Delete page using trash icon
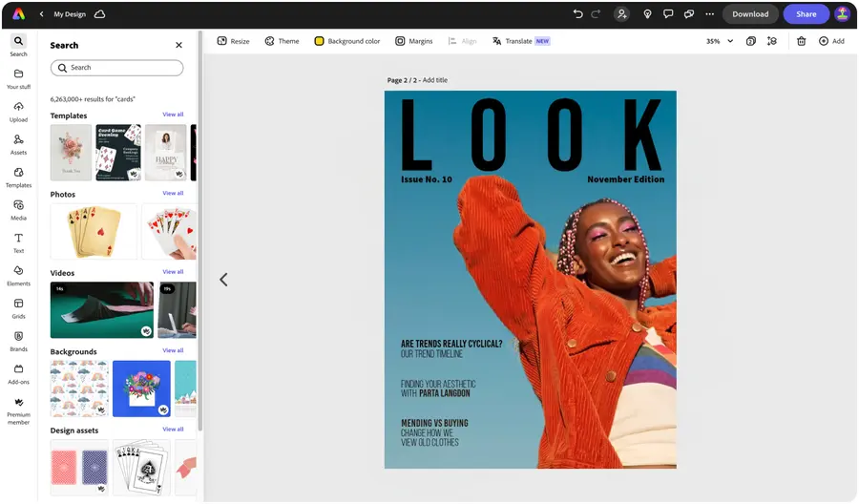 [x=801, y=41]
